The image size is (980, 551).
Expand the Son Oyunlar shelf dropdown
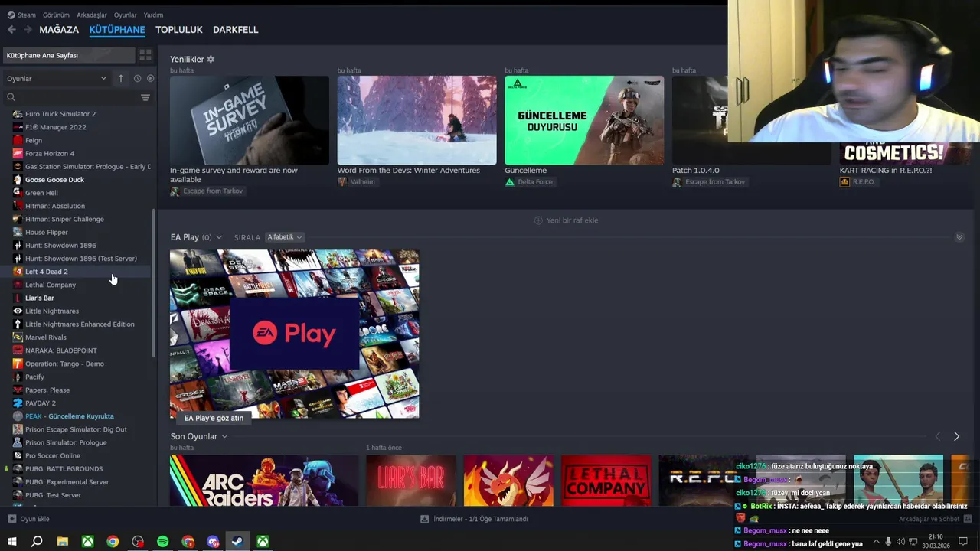pyautogui.click(x=224, y=436)
